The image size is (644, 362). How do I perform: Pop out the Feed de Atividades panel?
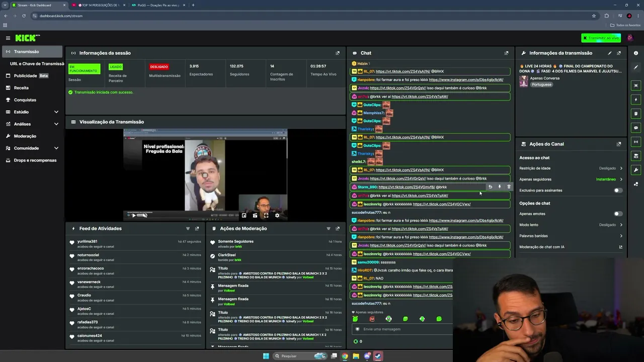[197, 228]
